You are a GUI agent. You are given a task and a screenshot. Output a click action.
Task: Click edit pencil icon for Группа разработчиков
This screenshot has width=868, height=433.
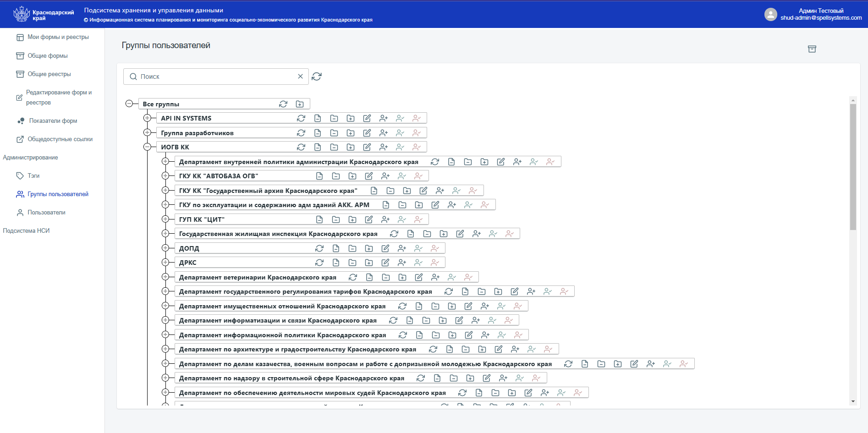tap(367, 133)
